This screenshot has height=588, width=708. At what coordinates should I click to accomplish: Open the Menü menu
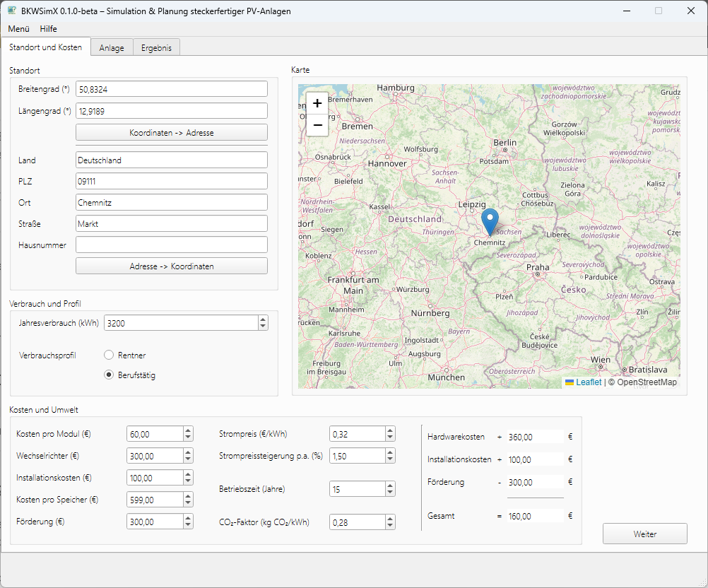click(x=18, y=29)
